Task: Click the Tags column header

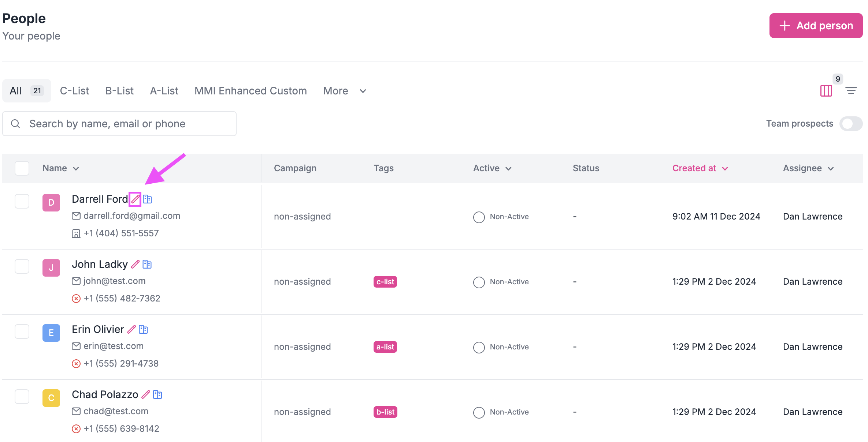Action: pos(383,168)
